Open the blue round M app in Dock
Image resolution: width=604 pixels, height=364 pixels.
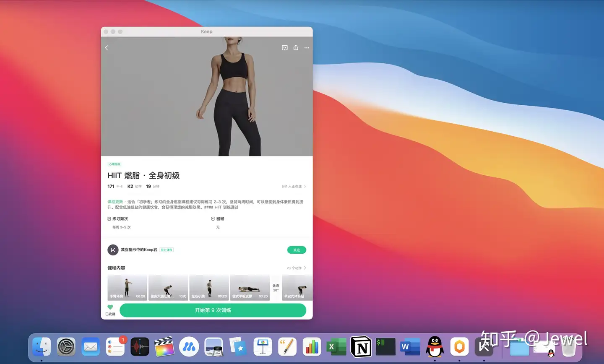pos(189,347)
